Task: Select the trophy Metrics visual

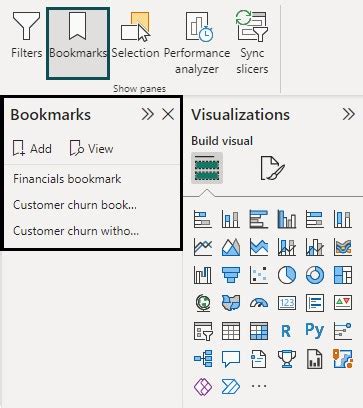Action: (x=287, y=359)
